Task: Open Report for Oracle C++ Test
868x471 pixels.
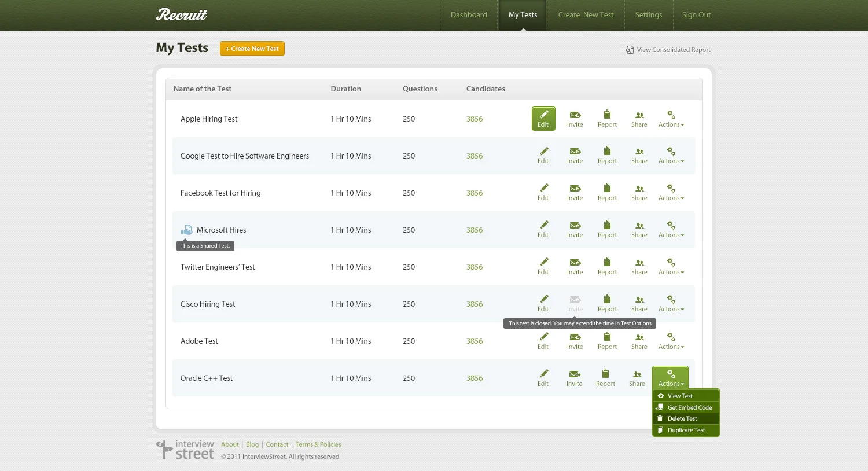Action: pos(605,378)
